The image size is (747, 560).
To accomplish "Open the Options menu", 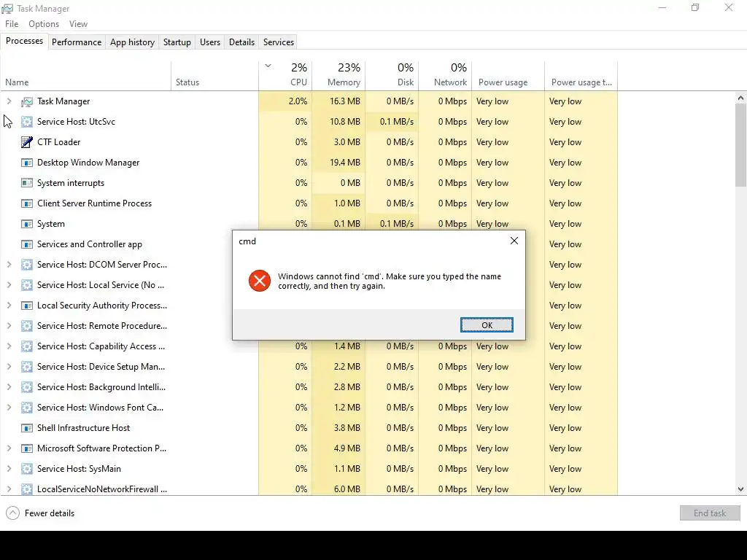I will click(44, 24).
